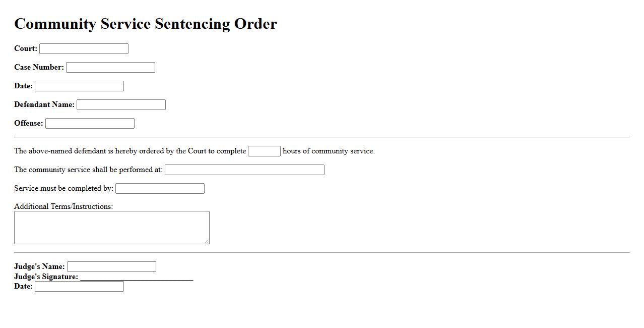
Task: Click the text area resize handle
Action: 207,241
